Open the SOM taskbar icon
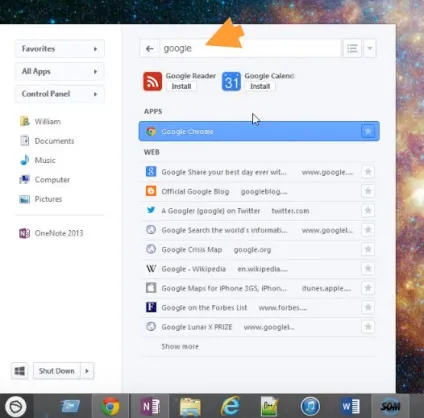Image resolution: width=424 pixels, height=418 pixels. [390, 406]
